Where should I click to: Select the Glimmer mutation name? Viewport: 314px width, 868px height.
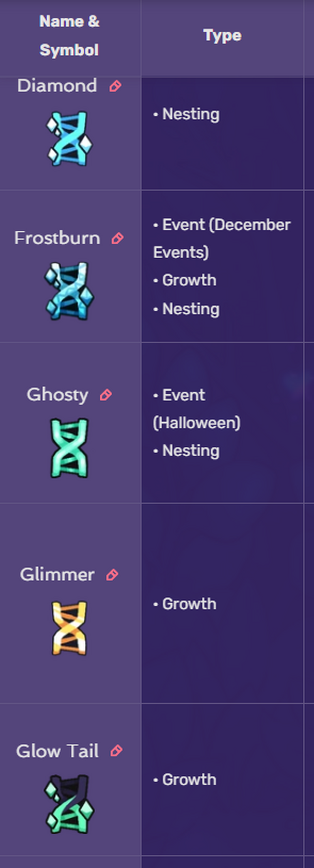click(57, 575)
